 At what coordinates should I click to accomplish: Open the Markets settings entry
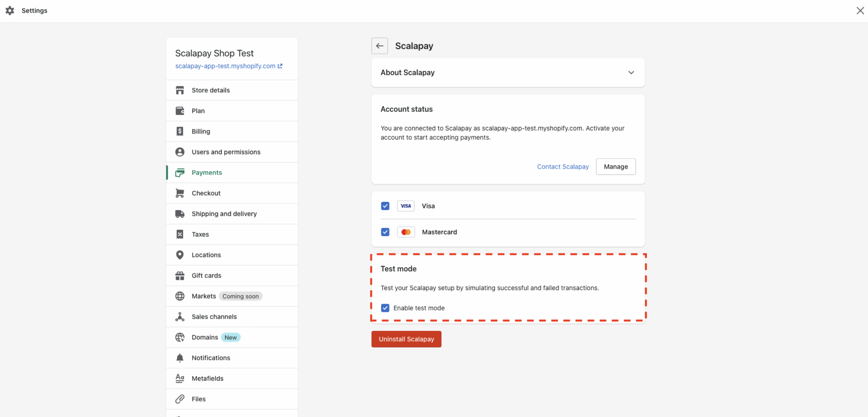pyautogui.click(x=232, y=296)
